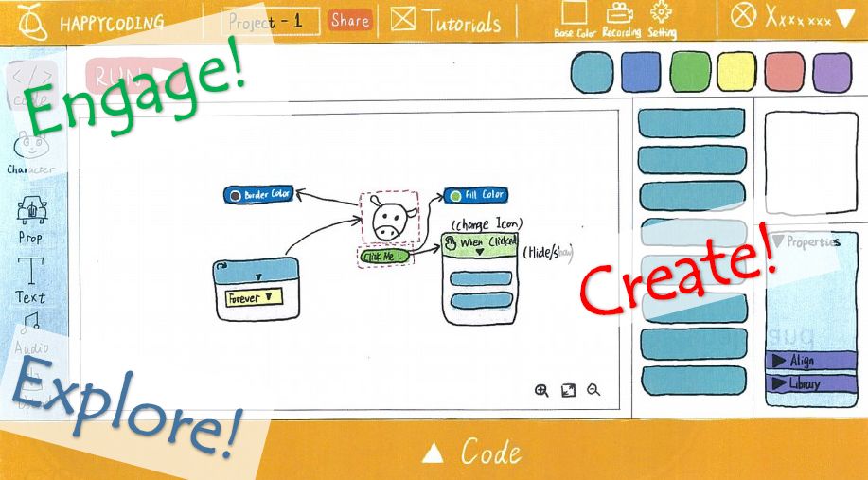
Task: Open the Forever dropdown
Action: [255, 297]
